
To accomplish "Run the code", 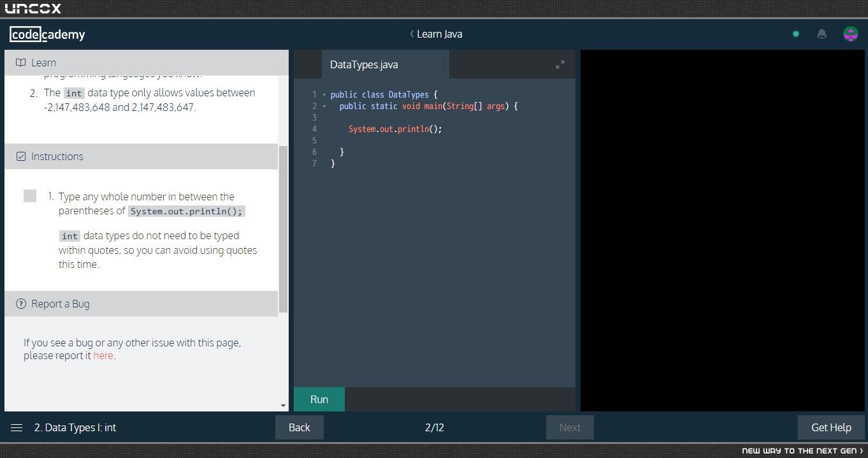I will [319, 399].
